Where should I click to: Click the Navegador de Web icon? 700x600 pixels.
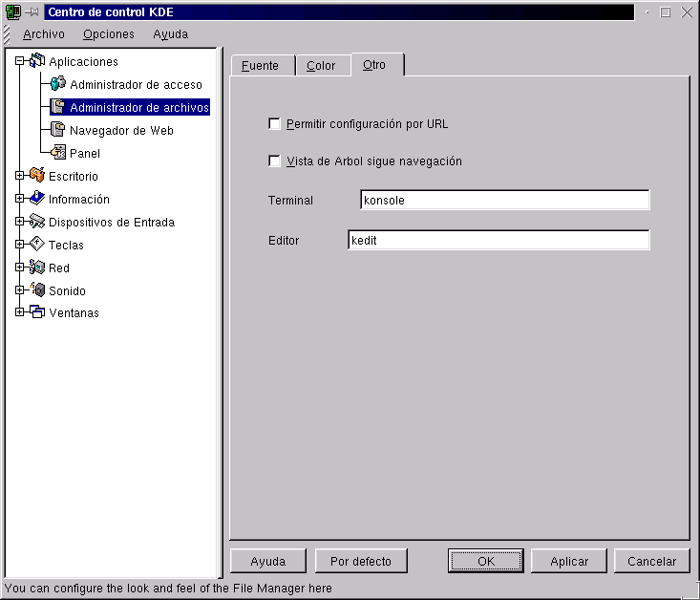pyautogui.click(x=58, y=130)
